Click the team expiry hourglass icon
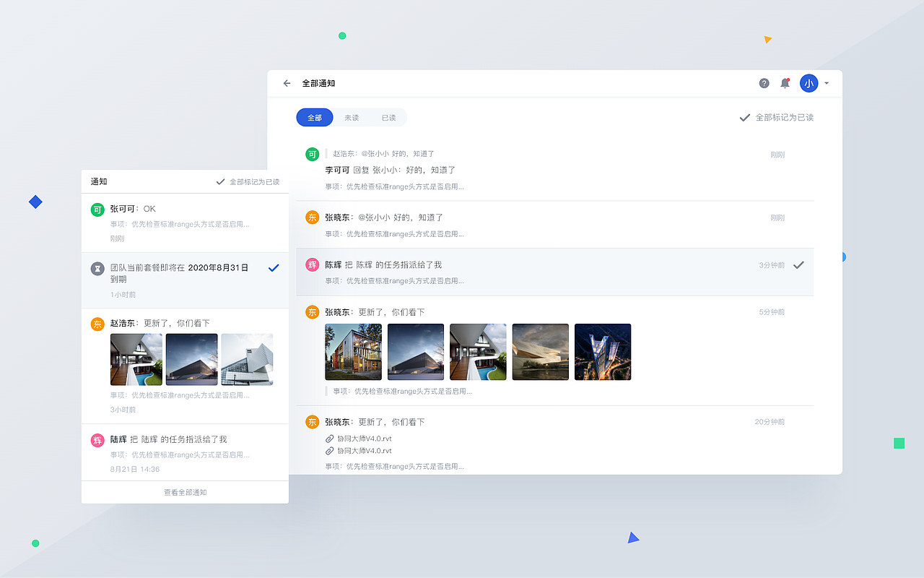This screenshot has height=578, width=924. click(97, 268)
